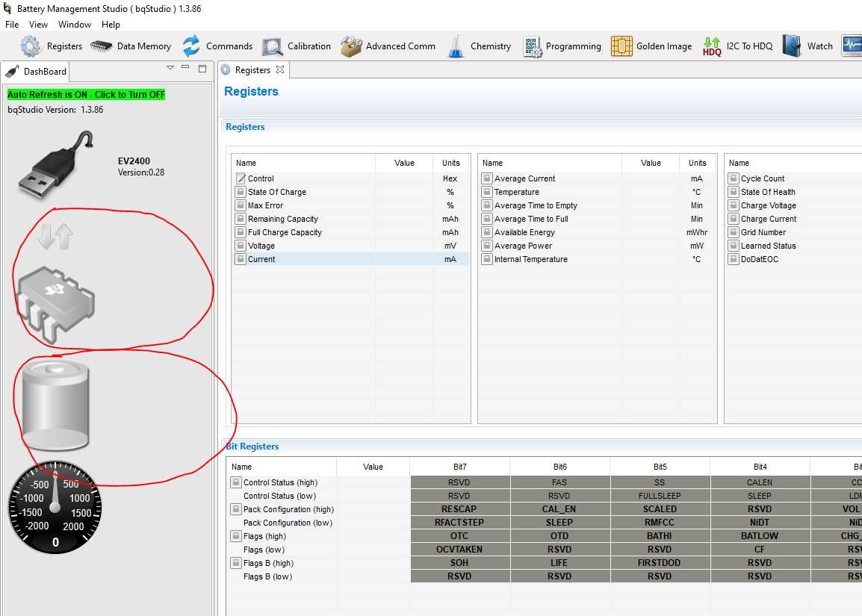The width and height of the screenshot is (862, 616).
Task: Click the pencil icon beside Control
Action: point(241,178)
